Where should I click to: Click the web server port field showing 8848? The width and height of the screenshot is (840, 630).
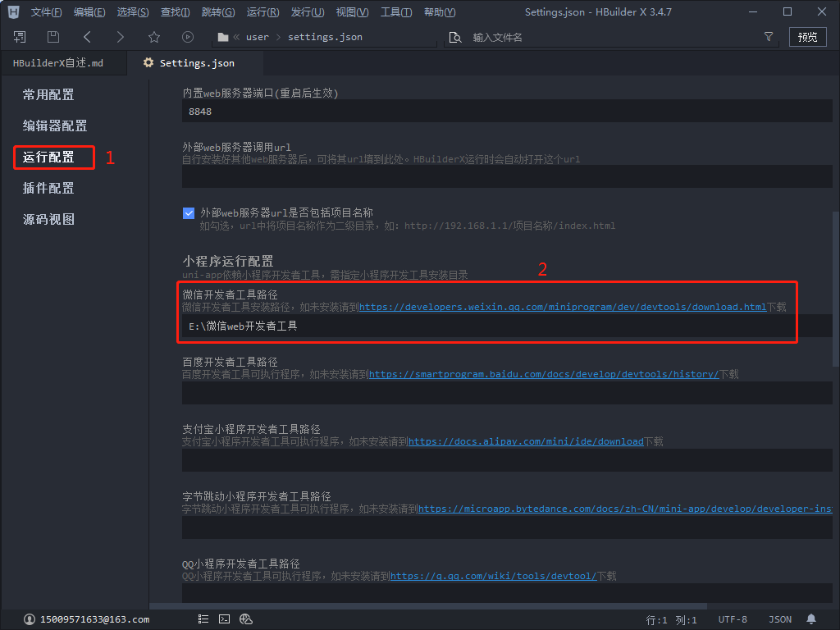click(x=507, y=112)
